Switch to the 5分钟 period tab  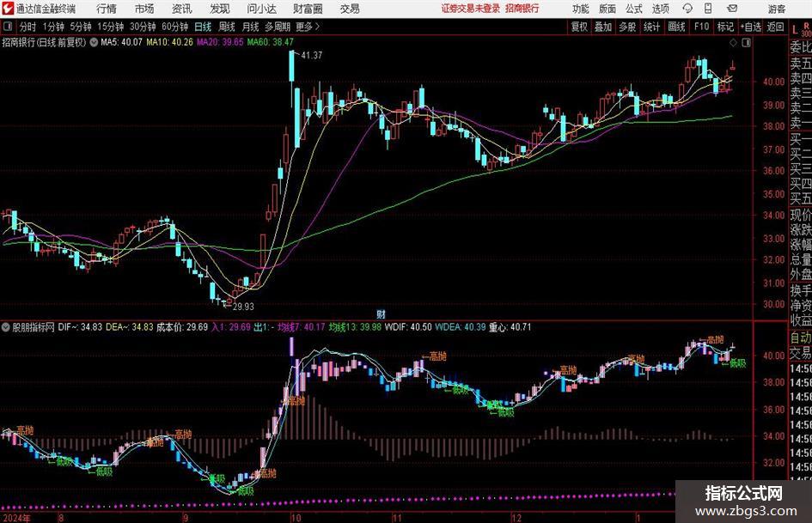click(x=81, y=27)
